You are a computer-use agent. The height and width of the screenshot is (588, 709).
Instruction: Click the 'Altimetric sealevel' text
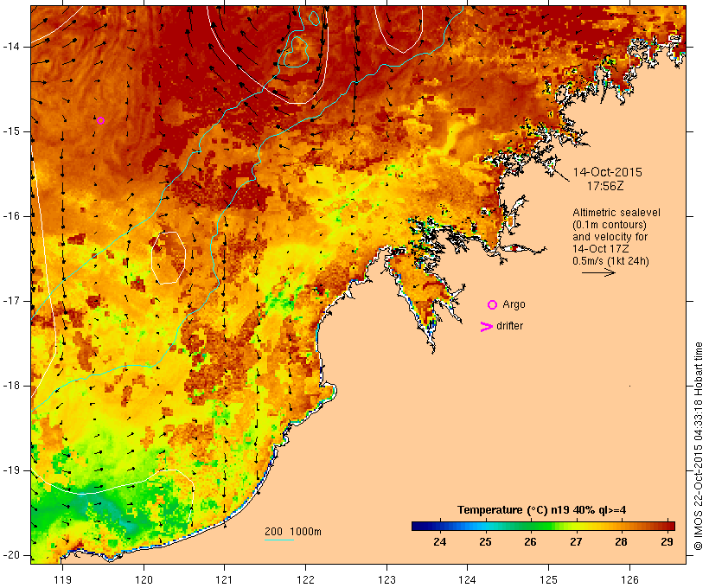coord(616,213)
